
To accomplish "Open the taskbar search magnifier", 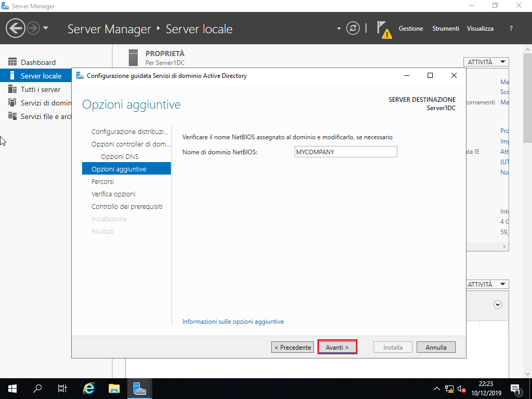I will tap(37, 389).
